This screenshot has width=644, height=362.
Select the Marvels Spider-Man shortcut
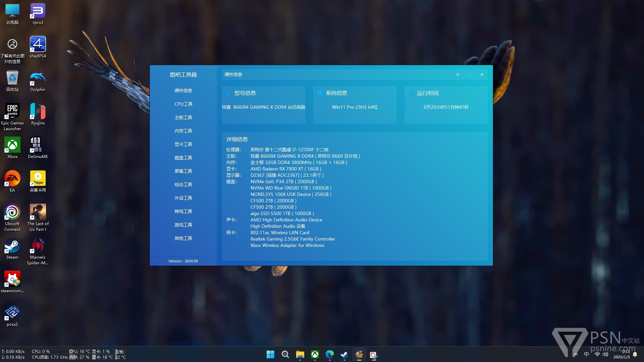[38, 251]
